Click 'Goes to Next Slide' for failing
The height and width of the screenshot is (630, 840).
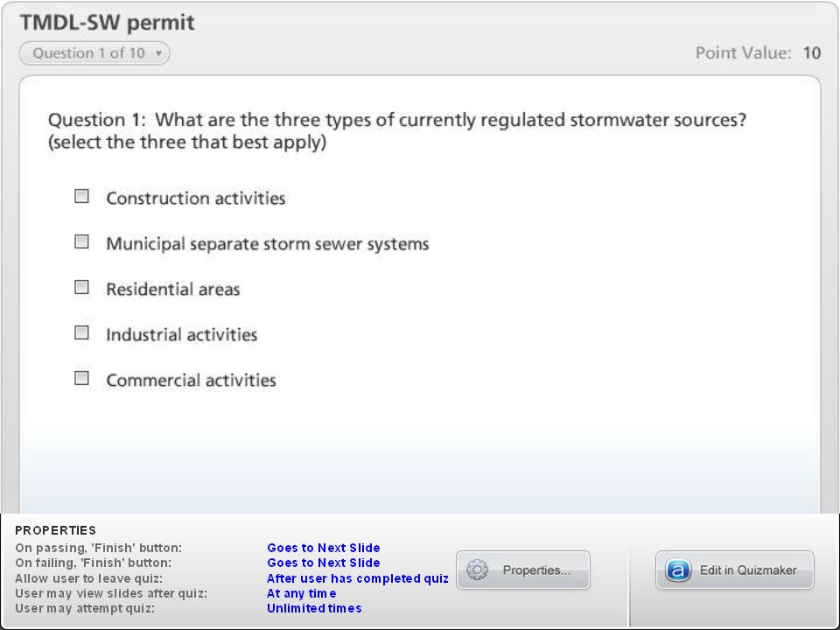point(324,563)
